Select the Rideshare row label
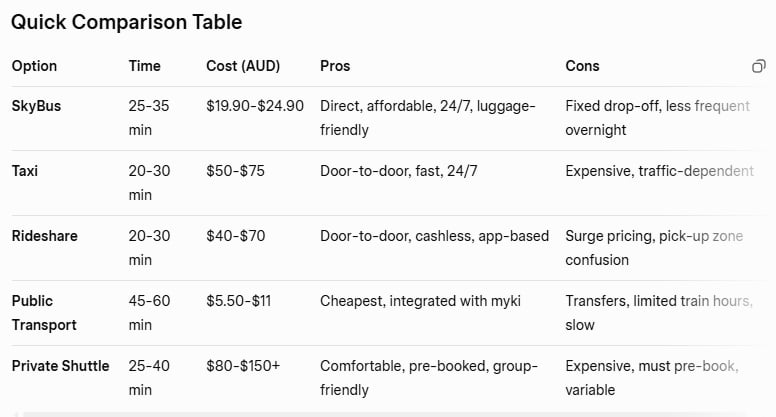 point(44,236)
